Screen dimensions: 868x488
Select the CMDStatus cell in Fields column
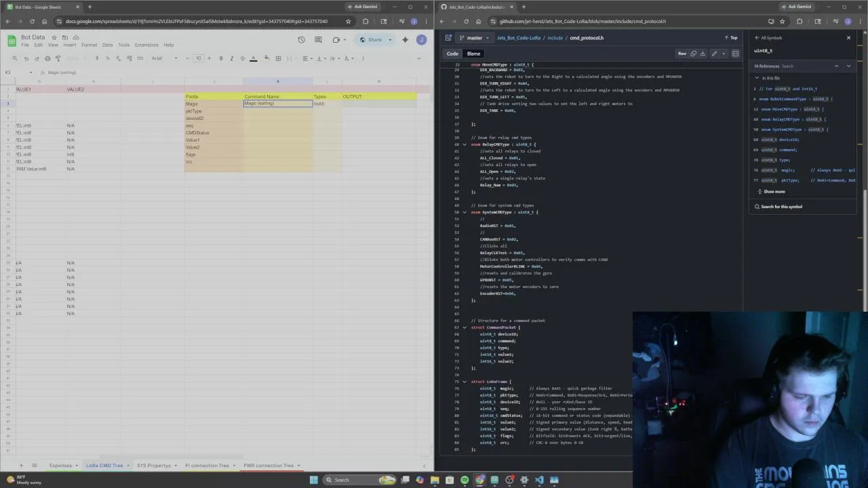213,133
